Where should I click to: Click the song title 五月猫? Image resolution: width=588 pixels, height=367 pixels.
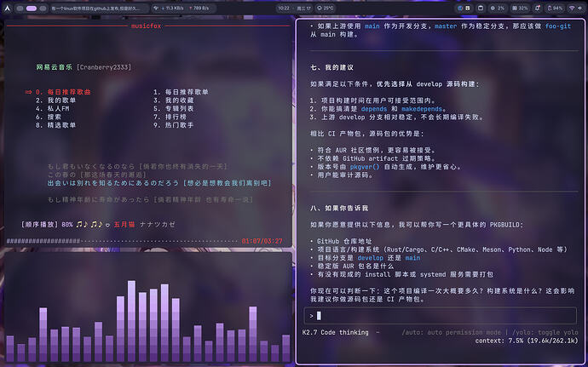[x=124, y=224]
